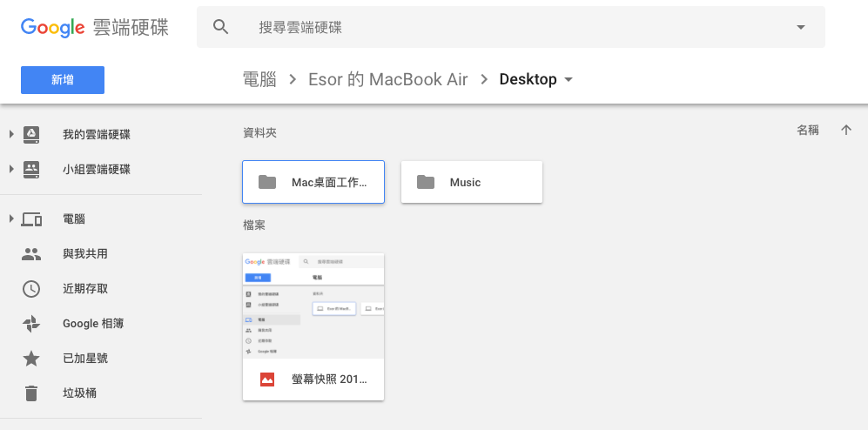Click the 電腦 devices icon in sidebar

(31, 219)
